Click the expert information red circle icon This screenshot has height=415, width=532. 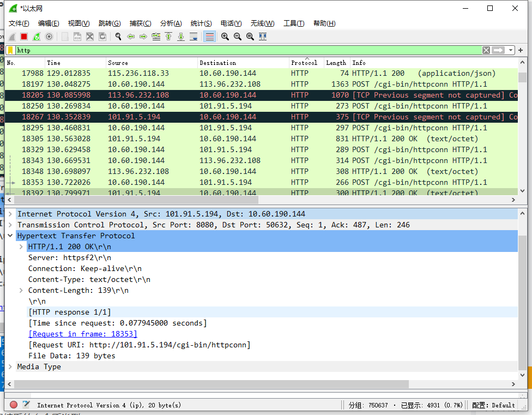tap(14, 405)
